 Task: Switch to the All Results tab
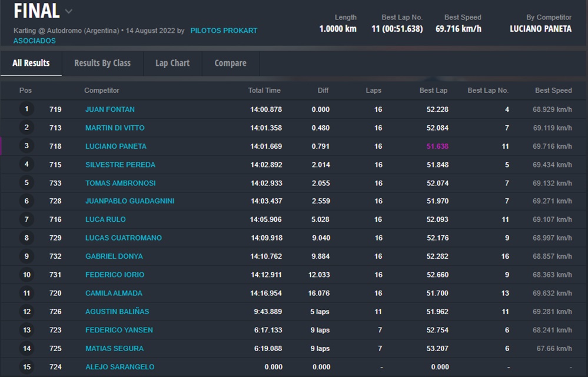point(31,63)
